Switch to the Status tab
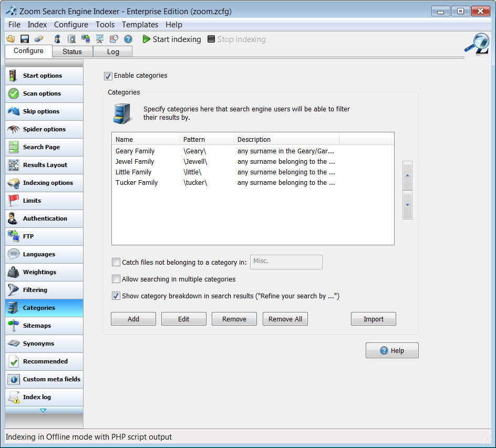This screenshot has width=496, height=448. 72,51
